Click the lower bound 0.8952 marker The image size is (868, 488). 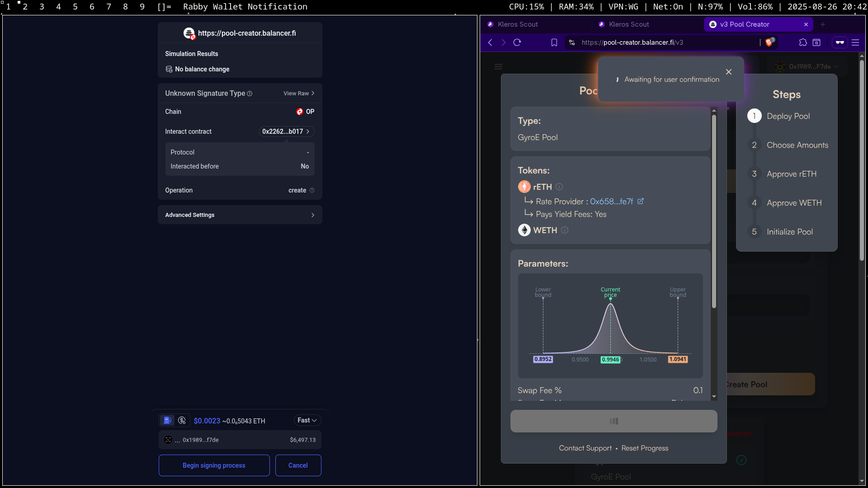tap(543, 359)
